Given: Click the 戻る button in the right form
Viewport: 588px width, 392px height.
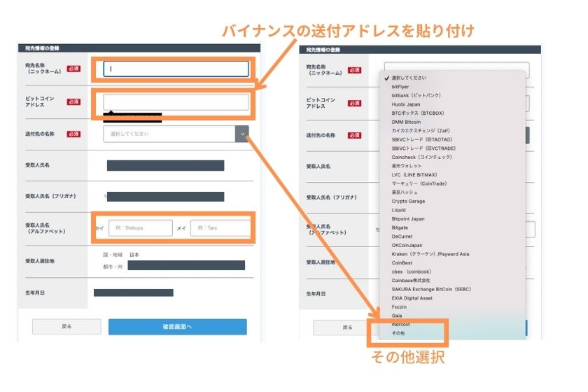Looking at the screenshot, I should point(348,328).
